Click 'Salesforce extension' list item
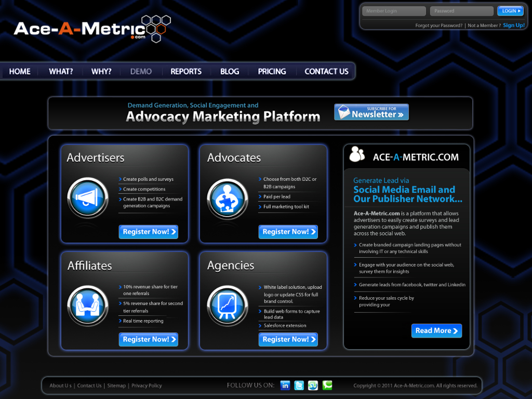The height and width of the screenshot is (399, 532). coord(285,325)
